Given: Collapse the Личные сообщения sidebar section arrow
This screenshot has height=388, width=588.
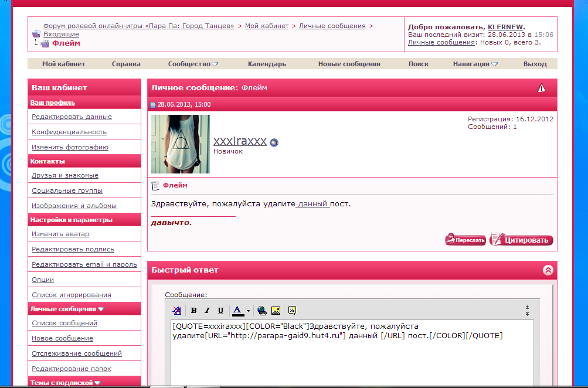Looking at the screenshot, I should pyautogui.click(x=101, y=309).
